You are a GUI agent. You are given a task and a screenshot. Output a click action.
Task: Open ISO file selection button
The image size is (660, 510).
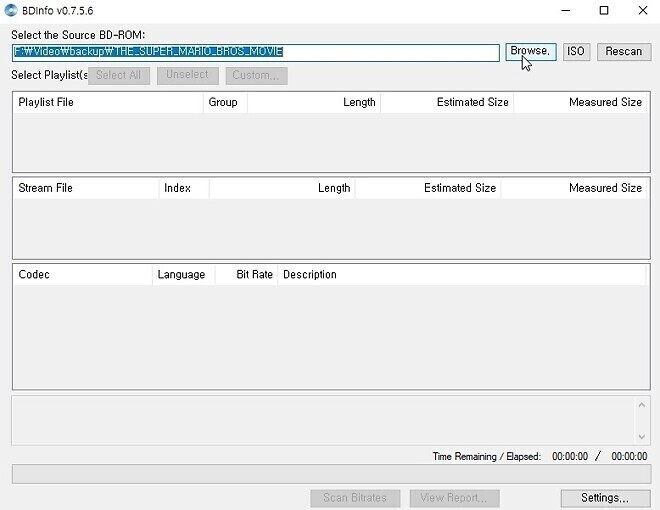point(576,51)
